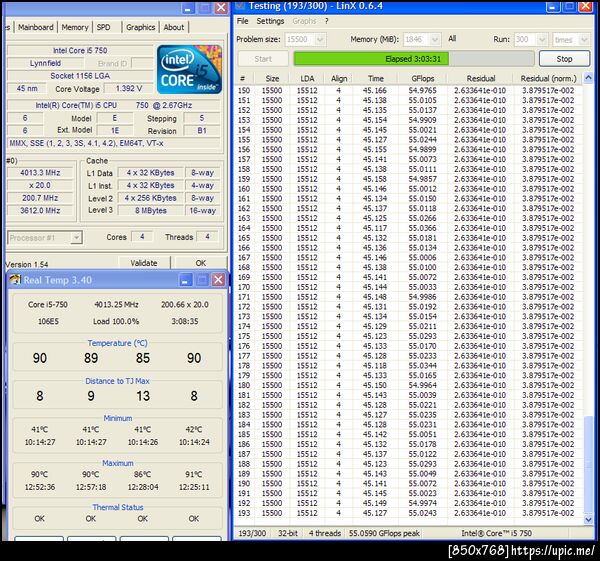
Task: Open the Memory (MiB) dropdown
Action: [x=435, y=39]
